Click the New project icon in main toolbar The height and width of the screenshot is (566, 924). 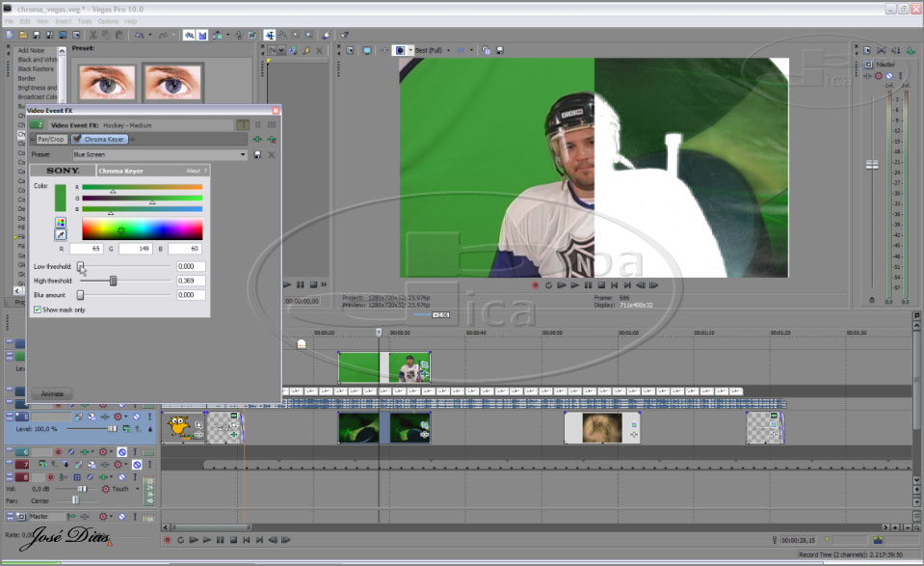tap(10, 36)
